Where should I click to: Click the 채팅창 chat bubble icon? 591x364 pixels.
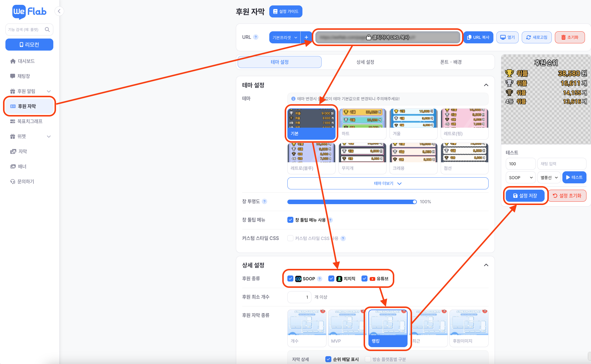[x=13, y=76]
